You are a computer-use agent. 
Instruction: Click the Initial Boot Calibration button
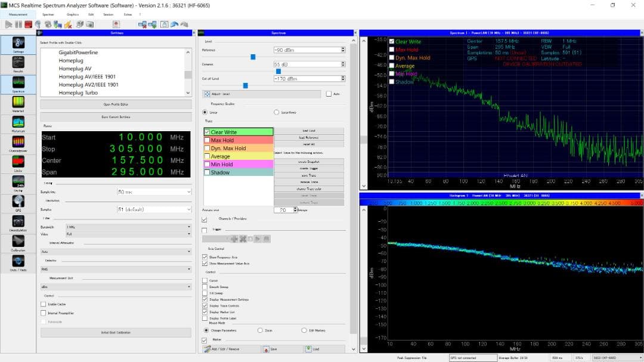116,332
